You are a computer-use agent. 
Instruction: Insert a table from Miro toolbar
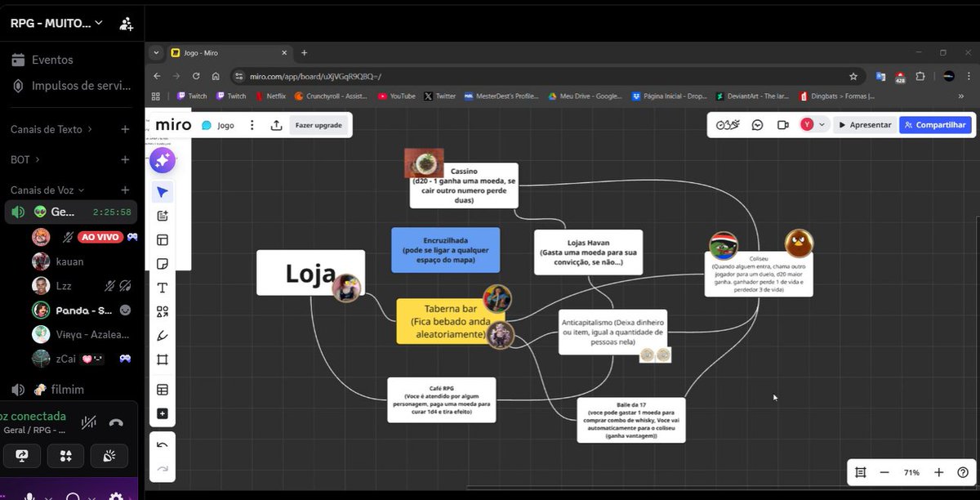click(x=162, y=390)
